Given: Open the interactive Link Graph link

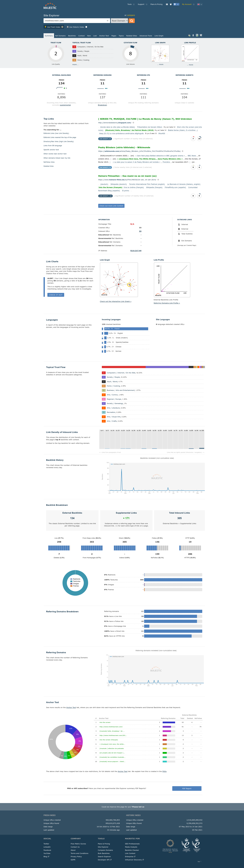Looking at the screenshot, I should pyautogui.click(x=115, y=302).
